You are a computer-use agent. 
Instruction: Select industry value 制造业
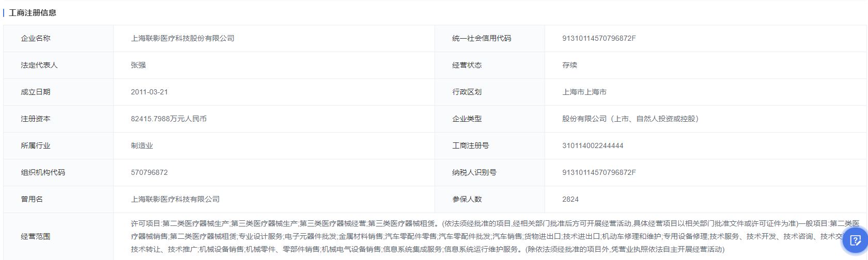[142, 145]
